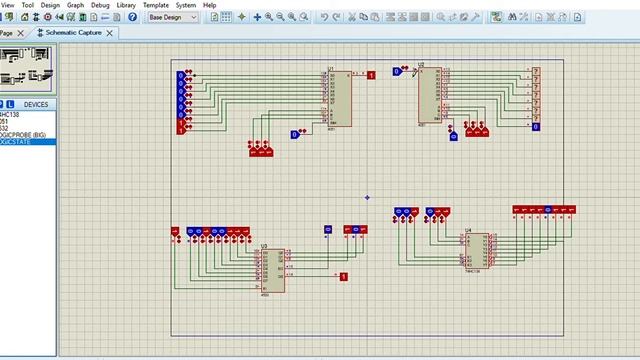Close the Home Page tab

[x=21, y=33]
